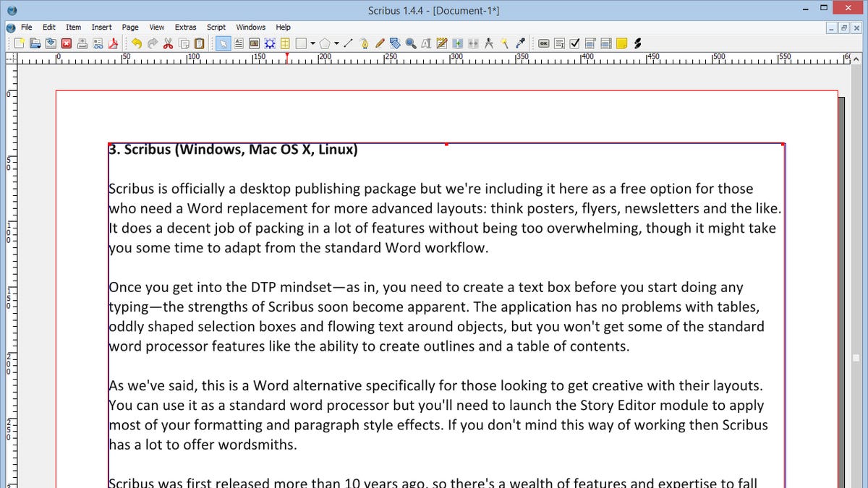Select the Bezier Curve pen tool

(x=364, y=43)
